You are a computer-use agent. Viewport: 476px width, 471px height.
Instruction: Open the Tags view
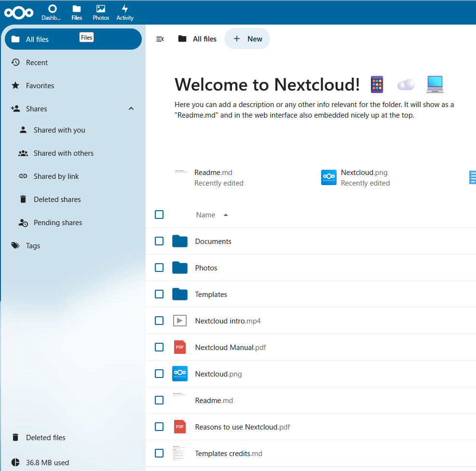pos(73,245)
